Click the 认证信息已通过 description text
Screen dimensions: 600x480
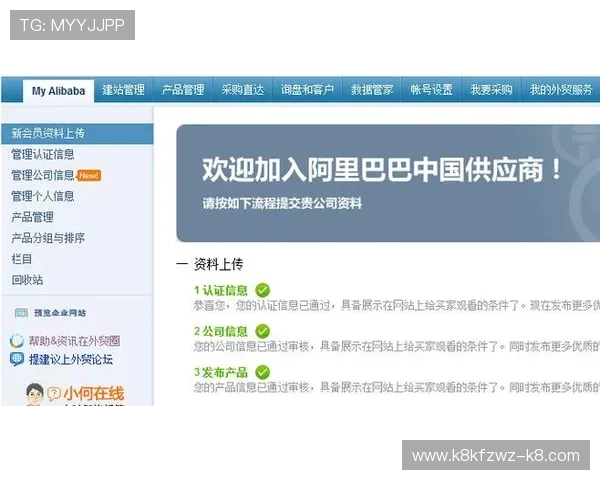point(396,305)
